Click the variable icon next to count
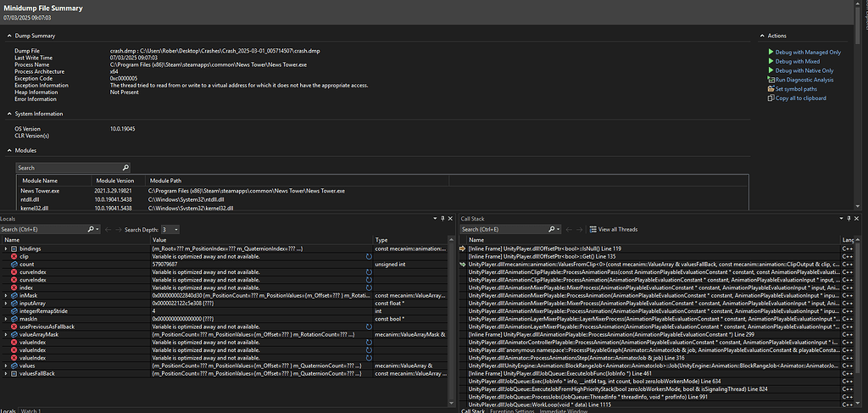Viewport: 868px width, 413px height. (x=14, y=264)
